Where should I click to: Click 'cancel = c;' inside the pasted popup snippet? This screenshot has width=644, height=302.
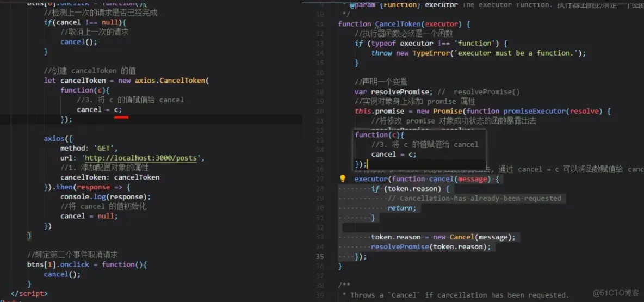coord(394,155)
